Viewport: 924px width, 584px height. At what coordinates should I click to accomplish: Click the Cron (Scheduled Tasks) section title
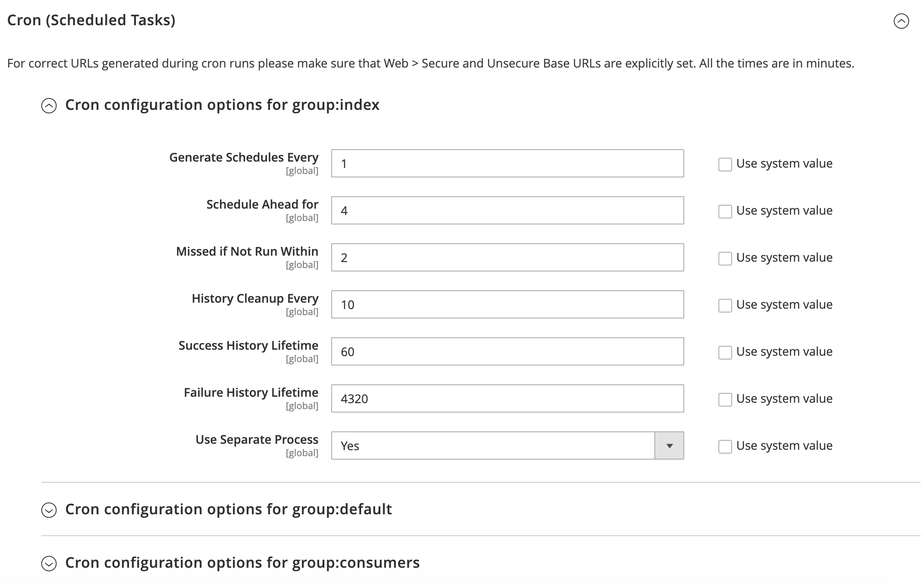(x=91, y=20)
